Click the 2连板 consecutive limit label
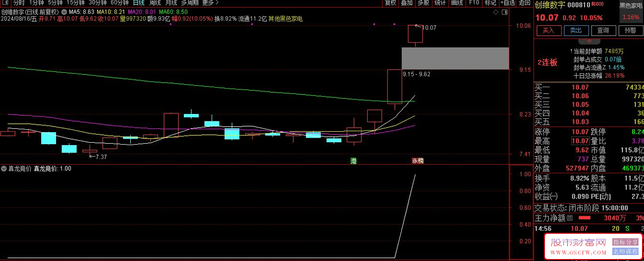Viewport: 644px width, 261px height. tap(547, 62)
